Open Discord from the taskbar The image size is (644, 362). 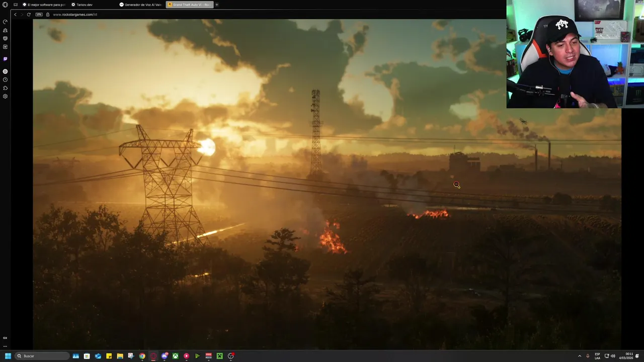point(165,356)
